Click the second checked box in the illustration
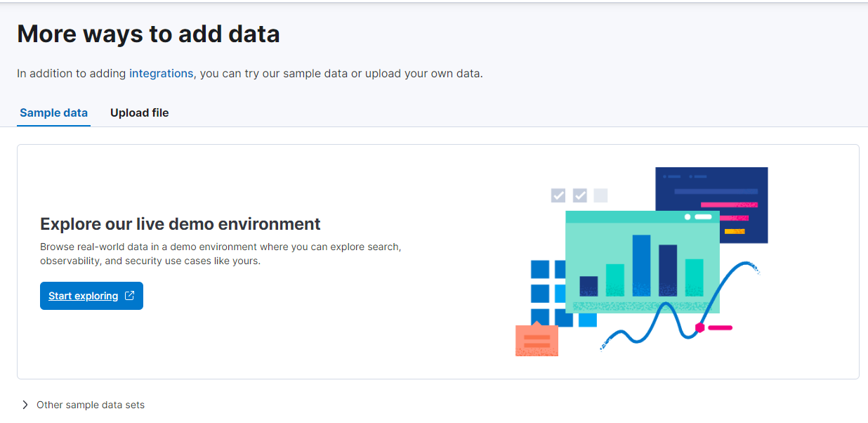This screenshot has height=423, width=868. 579,195
